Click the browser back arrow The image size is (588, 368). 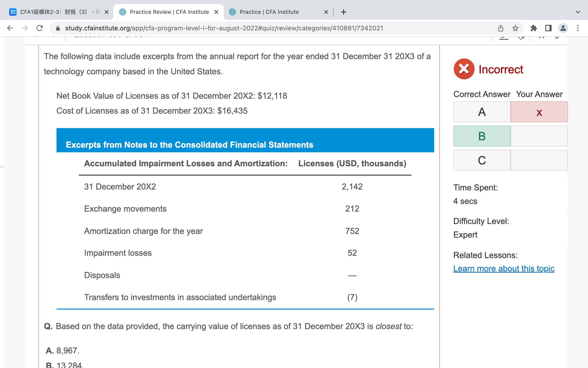pos(10,28)
